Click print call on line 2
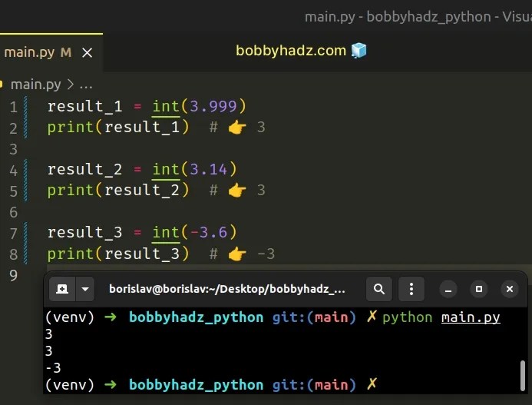The height and width of the screenshot is (405, 532). [x=70, y=128]
